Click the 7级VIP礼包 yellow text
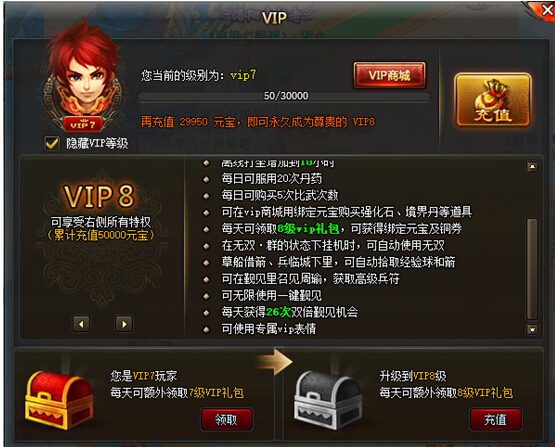The image size is (555, 447). coord(216,393)
